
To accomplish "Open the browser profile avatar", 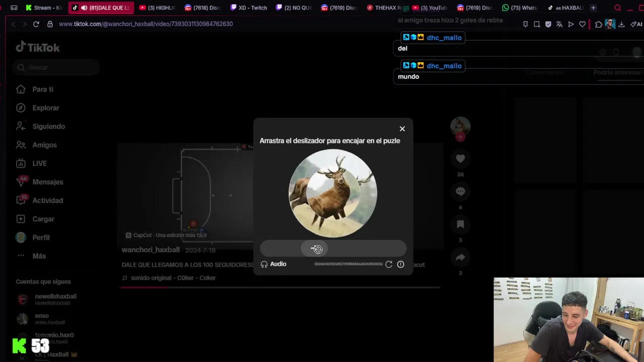I will (x=610, y=24).
